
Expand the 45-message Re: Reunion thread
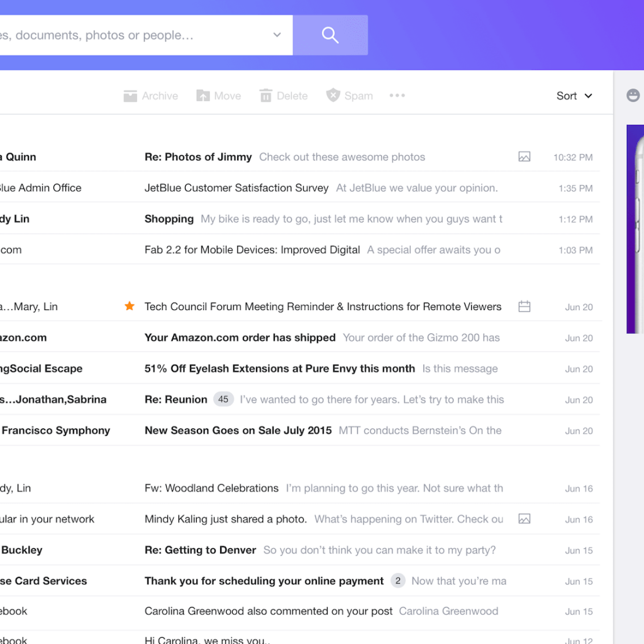coord(223,399)
